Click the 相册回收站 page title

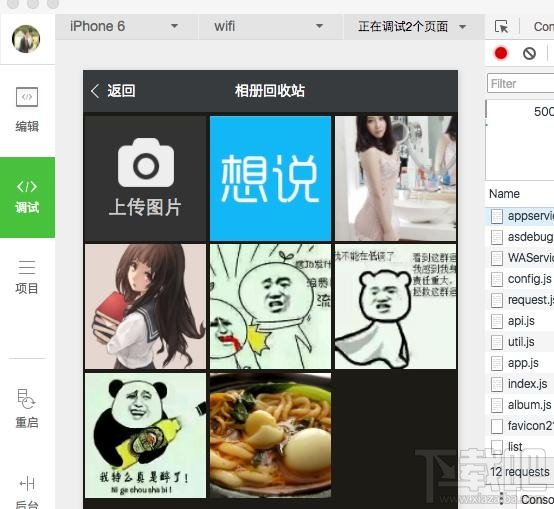(x=270, y=91)
